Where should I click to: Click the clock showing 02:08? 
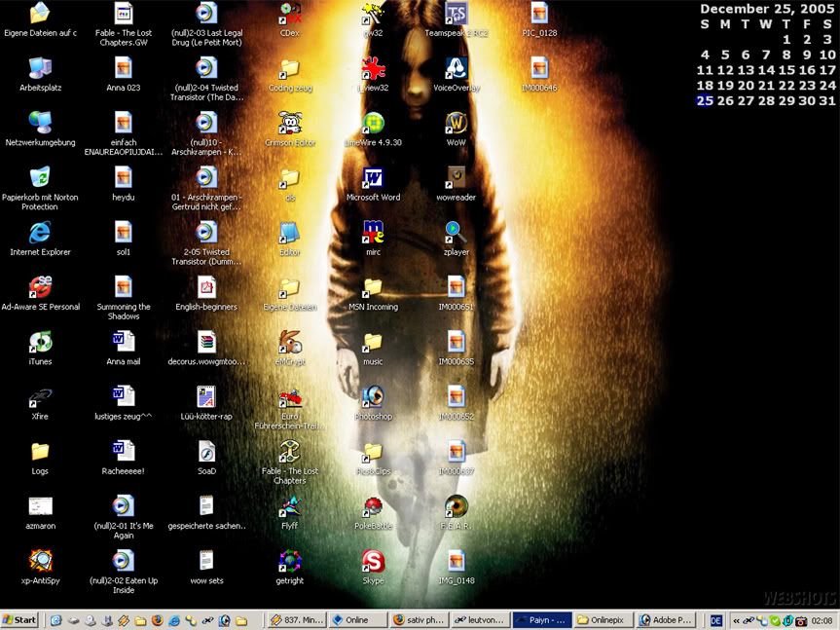pos(822,620)
